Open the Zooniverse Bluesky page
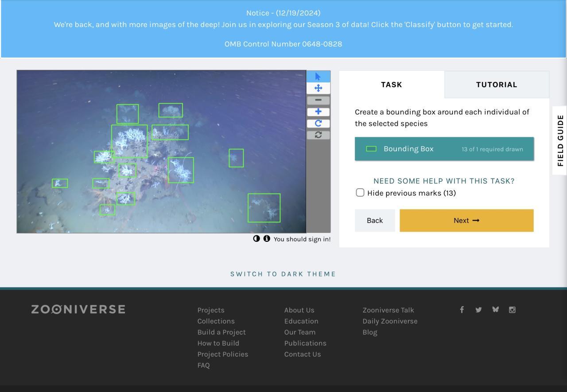Image resolution: width=567 pixels, height=392 pixels. pos(495,310)
